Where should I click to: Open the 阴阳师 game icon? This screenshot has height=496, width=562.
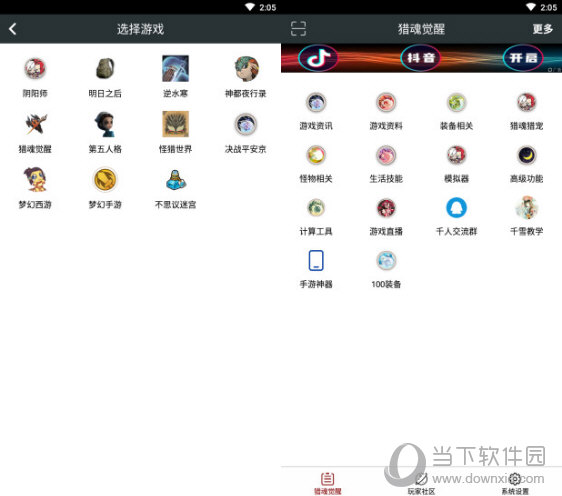(35, 68)
